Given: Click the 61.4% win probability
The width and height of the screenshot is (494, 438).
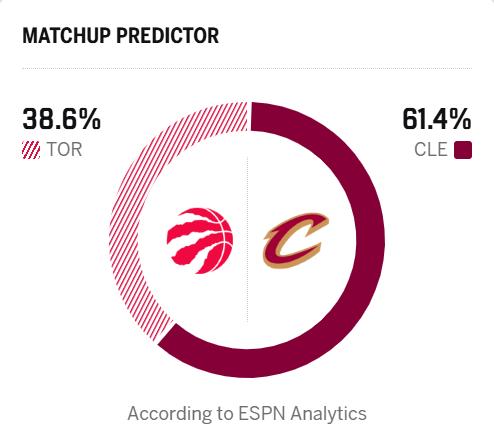Looking at the screenshot, I should [x=437, y=119].
